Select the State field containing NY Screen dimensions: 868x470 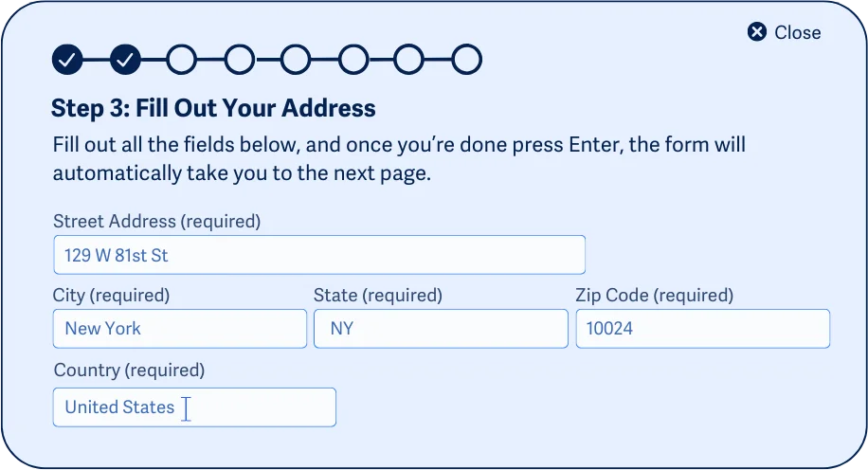point(441,329)
